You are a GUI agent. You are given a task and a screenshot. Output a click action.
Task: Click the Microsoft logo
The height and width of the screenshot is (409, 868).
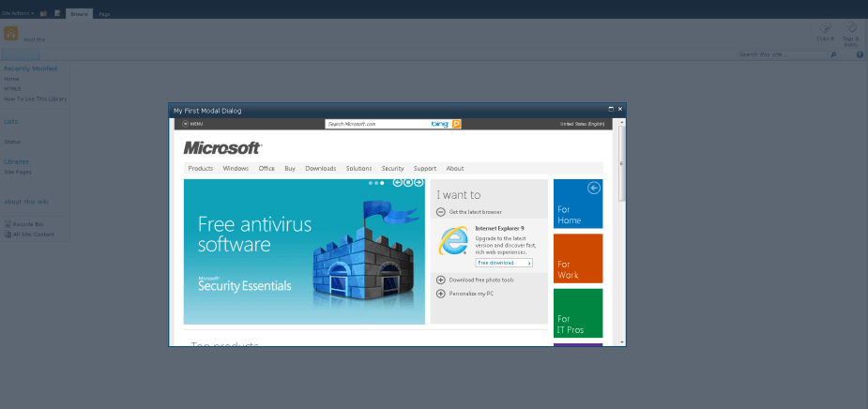(x=222, y=148)
